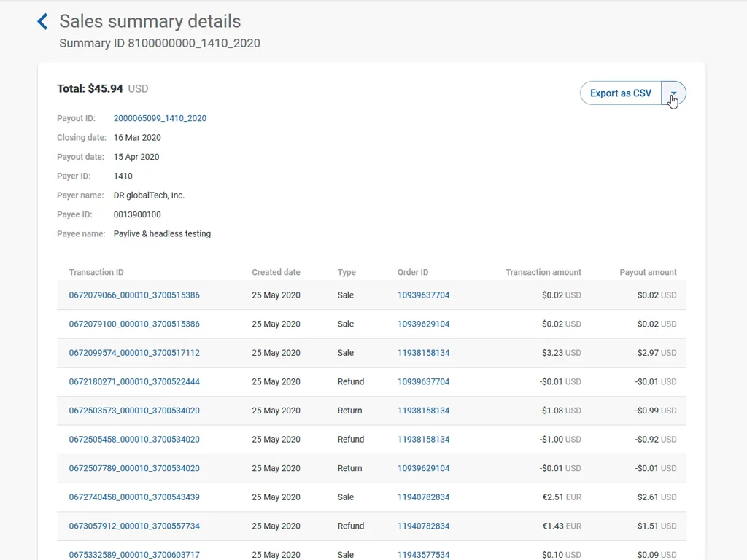This screenshot has width=747, height=560.
Task: Open order 10939637704 from the first row
Action: (x=424, y=295)
